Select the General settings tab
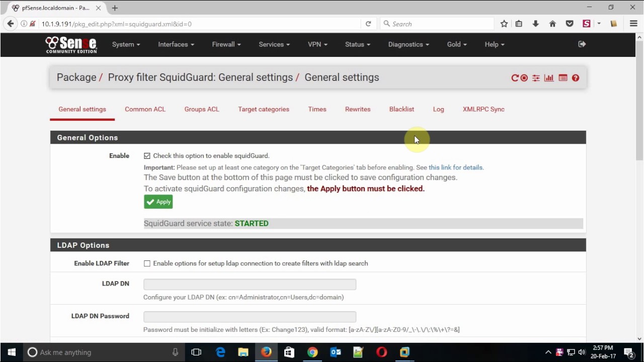The height and width of the screenshot is (362, 644). [82, 109]
